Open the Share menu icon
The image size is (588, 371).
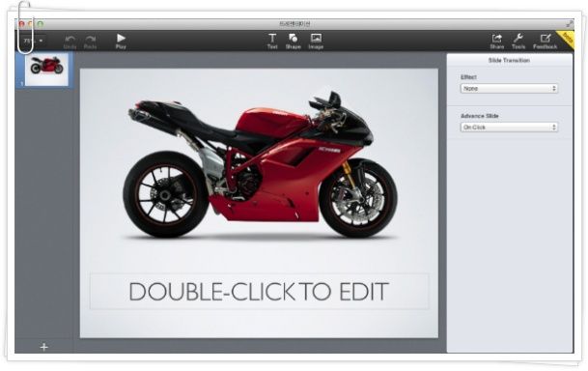tap(497, 42)
